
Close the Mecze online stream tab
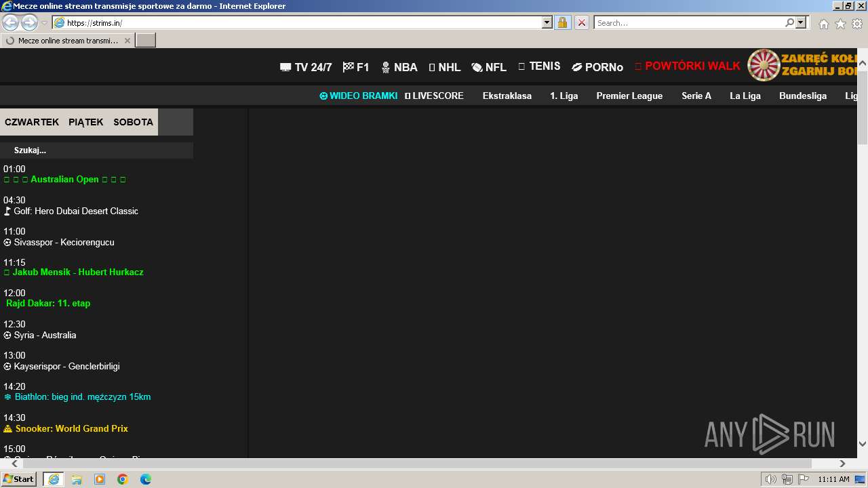126,41
